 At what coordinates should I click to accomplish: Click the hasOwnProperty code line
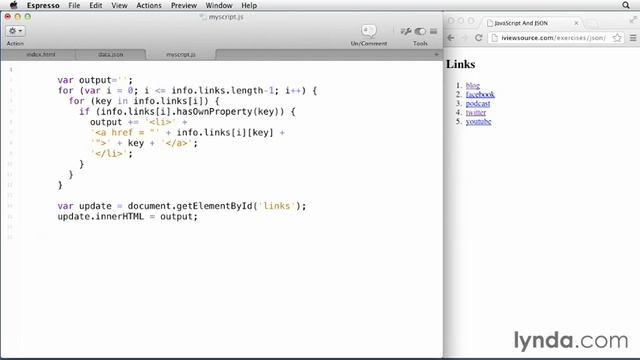[x=187, y=111]
